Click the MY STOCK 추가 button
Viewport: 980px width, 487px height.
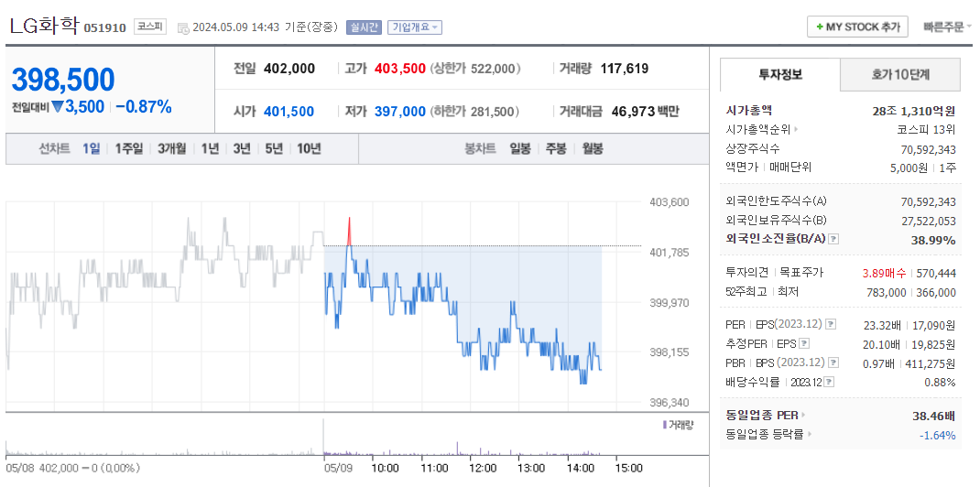coord(857,27)
